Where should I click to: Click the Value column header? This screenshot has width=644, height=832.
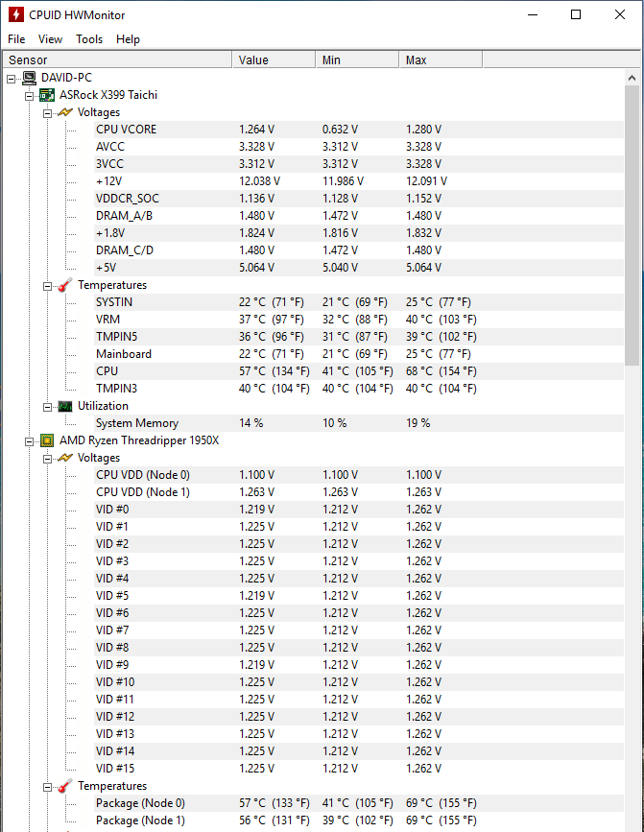point(274,59)
